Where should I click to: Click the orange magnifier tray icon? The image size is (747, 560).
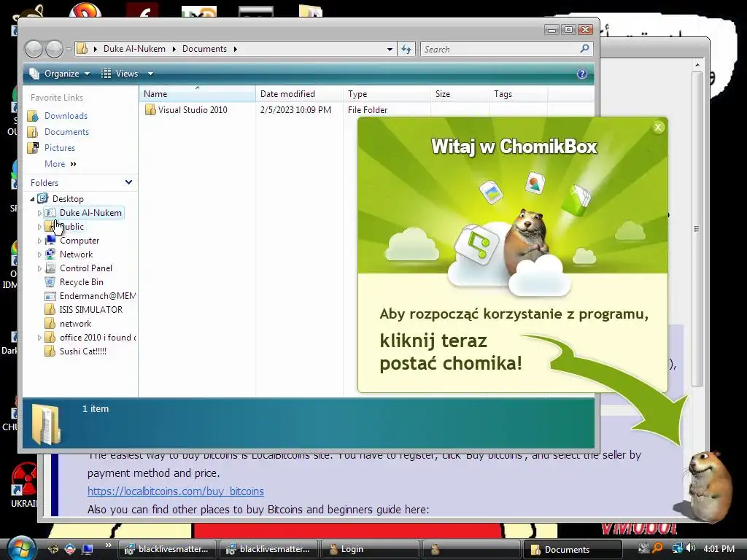[657, 548]
